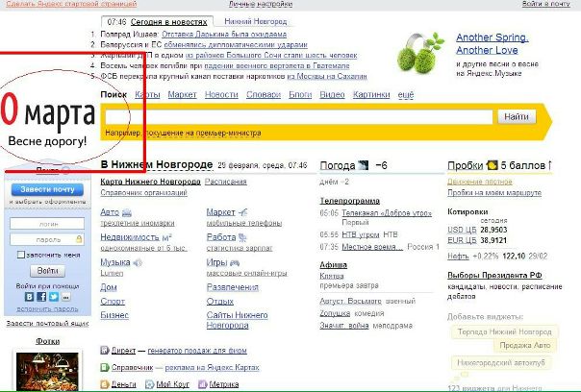This screenshot has width=581, height=392.
Task: Switch to Сегодня в новостях tab
Action: [x=168, y=22]
